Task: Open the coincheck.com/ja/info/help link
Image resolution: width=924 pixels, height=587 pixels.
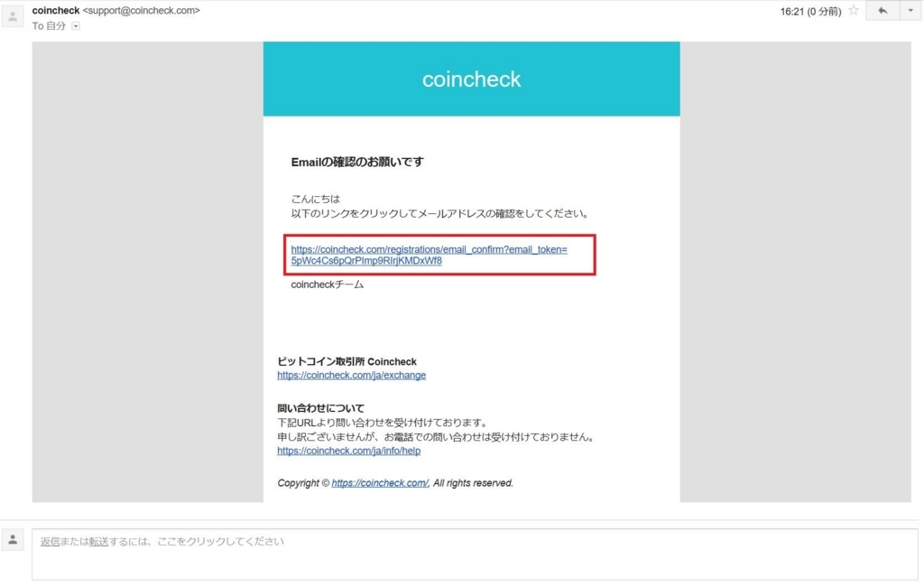Action: [x=349, y=451]
